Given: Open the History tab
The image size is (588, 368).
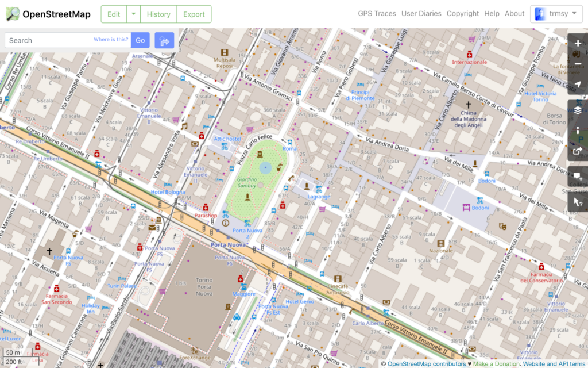Looking at the screenshot, I should (x=158, y=14).
